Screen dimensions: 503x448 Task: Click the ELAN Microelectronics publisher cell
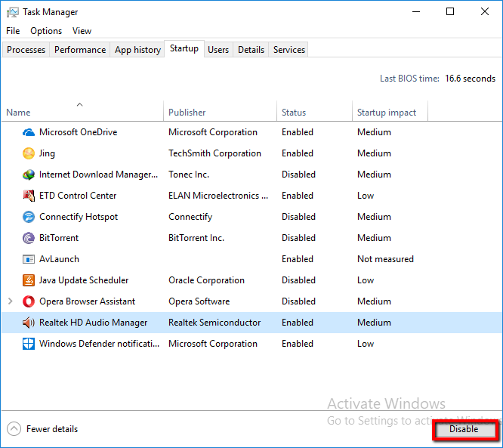(218, 196)
